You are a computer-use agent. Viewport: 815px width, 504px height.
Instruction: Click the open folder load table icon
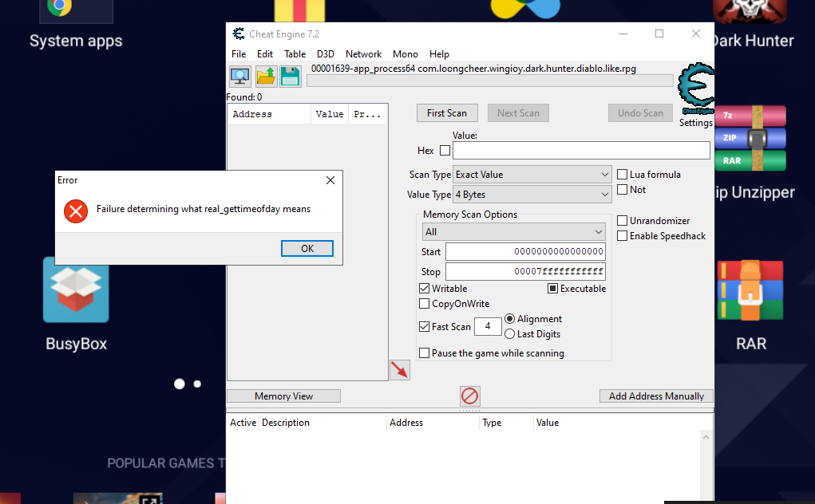266,77
